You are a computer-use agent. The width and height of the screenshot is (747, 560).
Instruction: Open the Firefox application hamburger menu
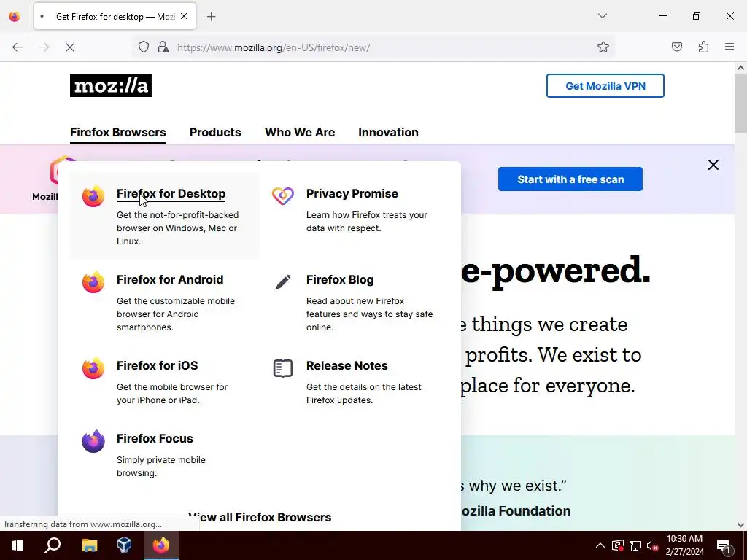729,47
